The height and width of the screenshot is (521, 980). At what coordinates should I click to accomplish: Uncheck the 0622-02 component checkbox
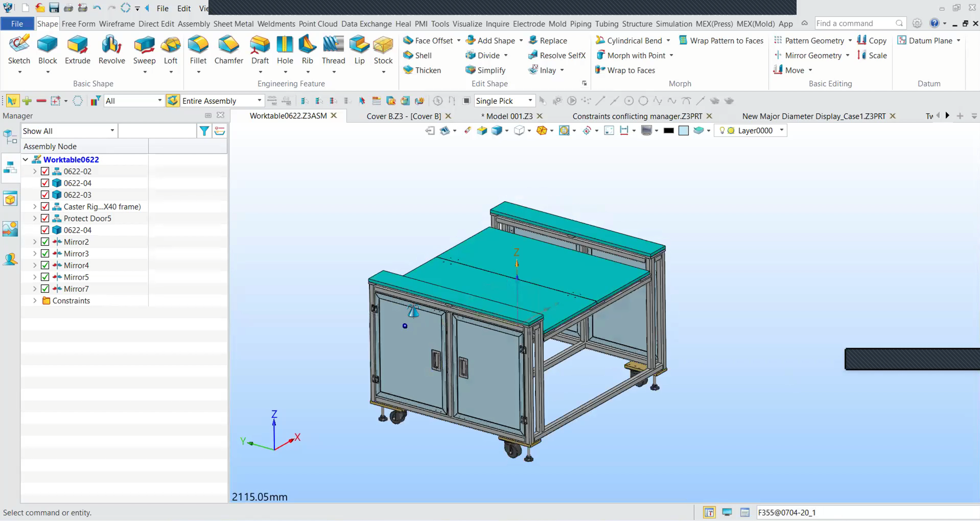point(45,172)
